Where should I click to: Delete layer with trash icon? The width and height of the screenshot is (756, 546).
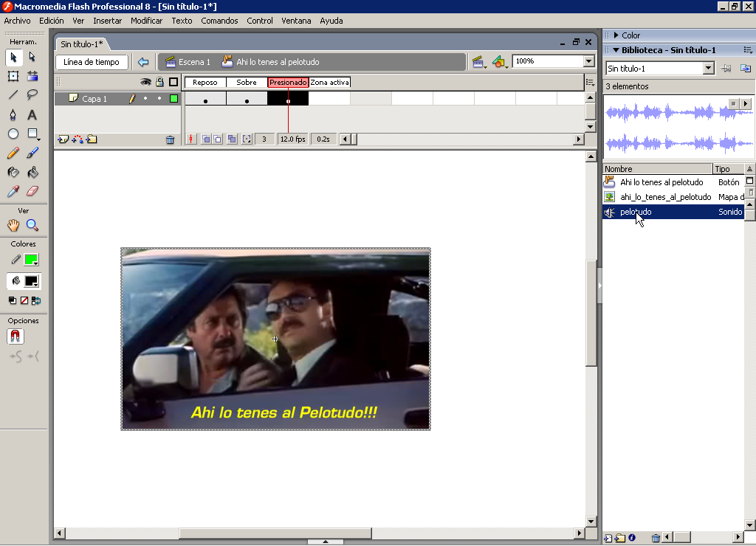pyautogui.click(x=171, y=139)
